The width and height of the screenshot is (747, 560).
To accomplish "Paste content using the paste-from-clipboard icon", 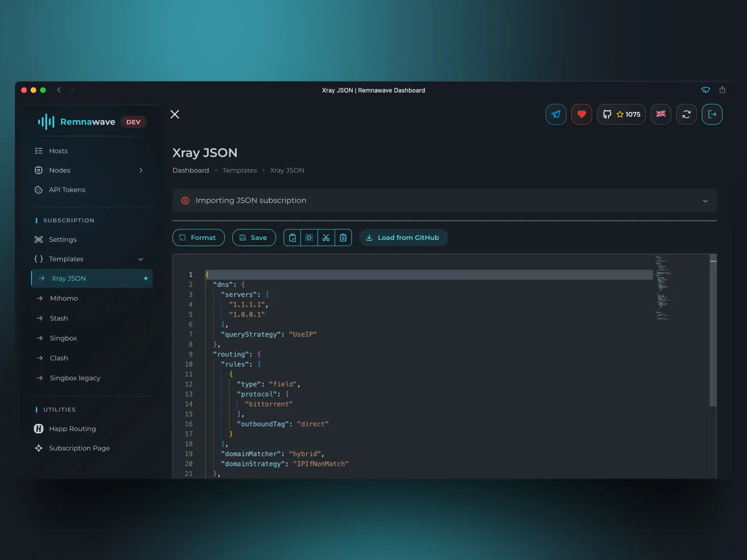I will pos(343,237).
